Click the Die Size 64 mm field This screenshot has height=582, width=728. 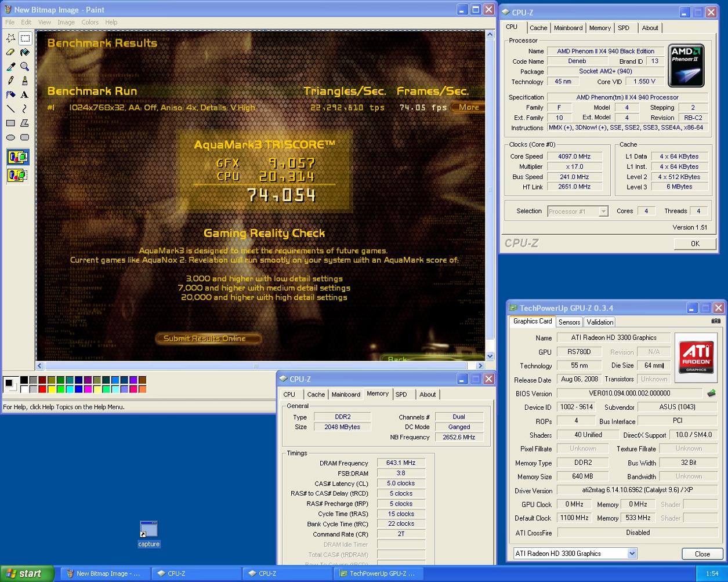[654, 365]
